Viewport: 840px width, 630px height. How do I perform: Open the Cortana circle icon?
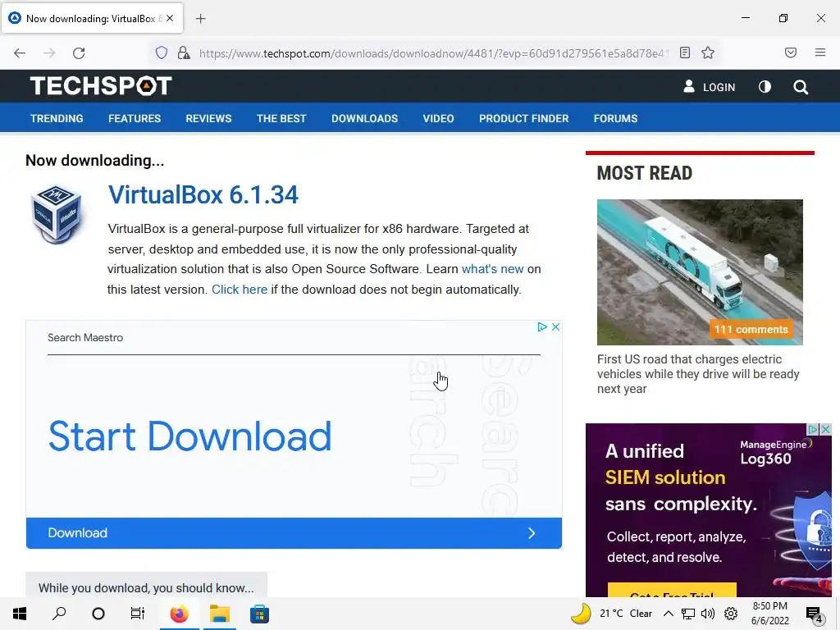coord(98,614)
